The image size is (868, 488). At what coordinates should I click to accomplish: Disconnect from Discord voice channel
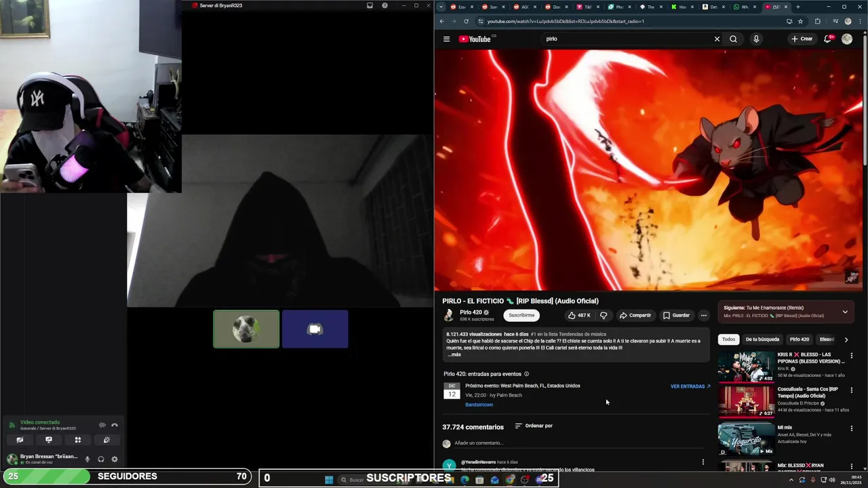tap(115, 425)
